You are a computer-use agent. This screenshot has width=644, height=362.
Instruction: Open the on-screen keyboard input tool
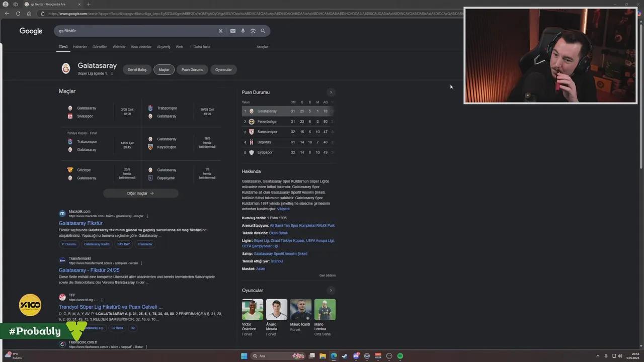click(x=233, y=31)
